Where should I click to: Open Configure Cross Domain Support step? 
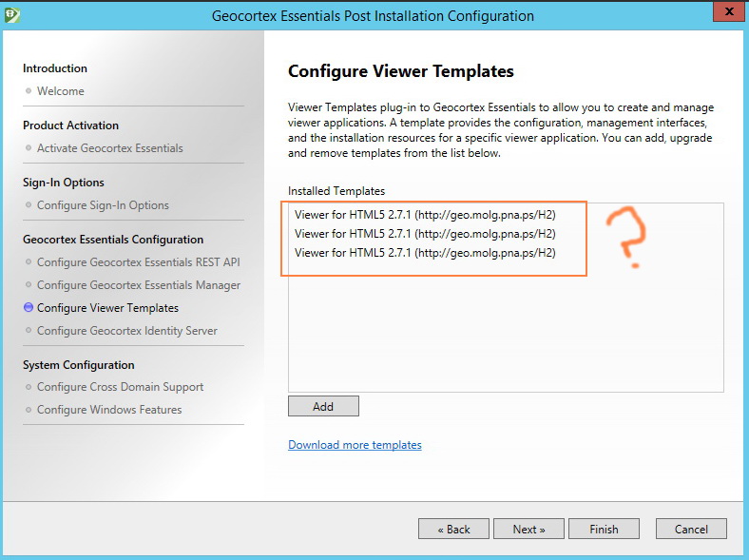121,387
